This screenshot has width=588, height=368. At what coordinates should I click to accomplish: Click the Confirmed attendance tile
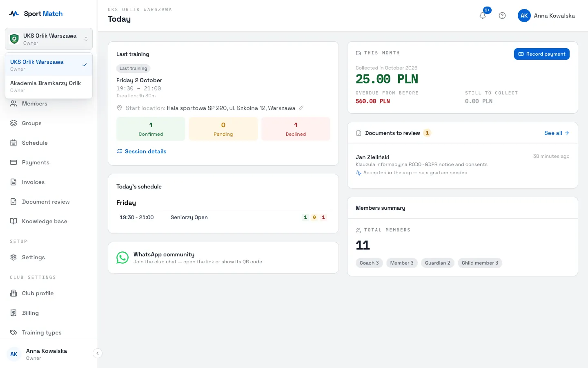pos(151,129)
